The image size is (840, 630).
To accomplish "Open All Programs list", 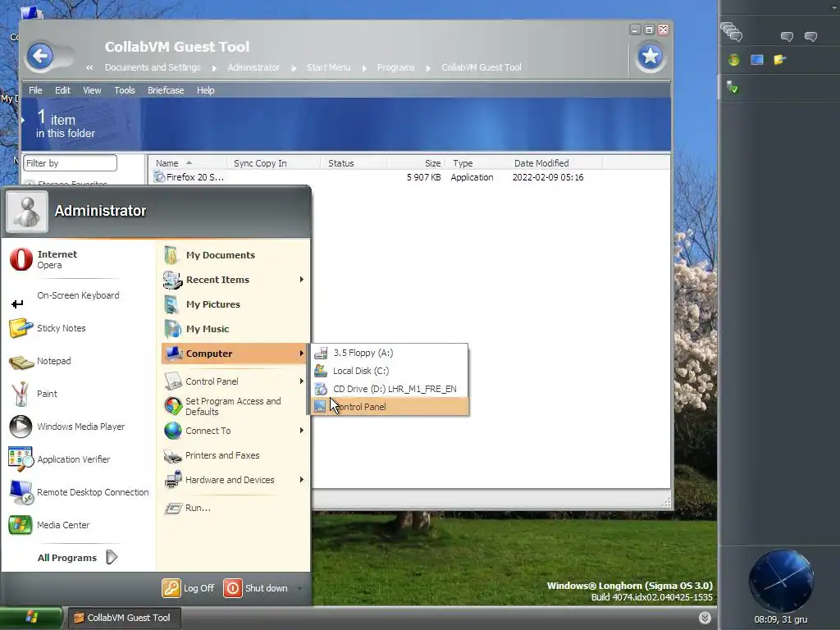I will (x=77, y=558).
